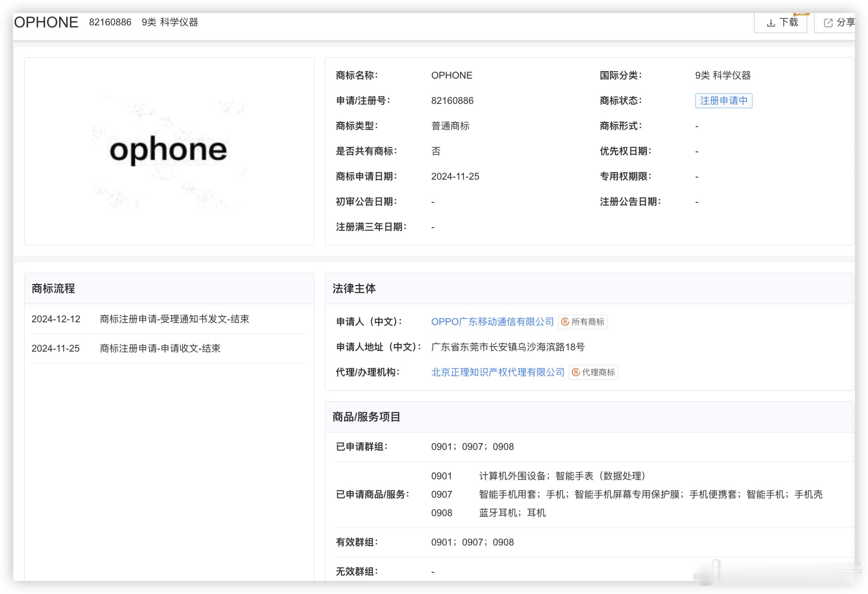868x594 pixels.
Task: Select 商标注册申请-申请收文-结束 entry
Action: [x=160, y=349]
